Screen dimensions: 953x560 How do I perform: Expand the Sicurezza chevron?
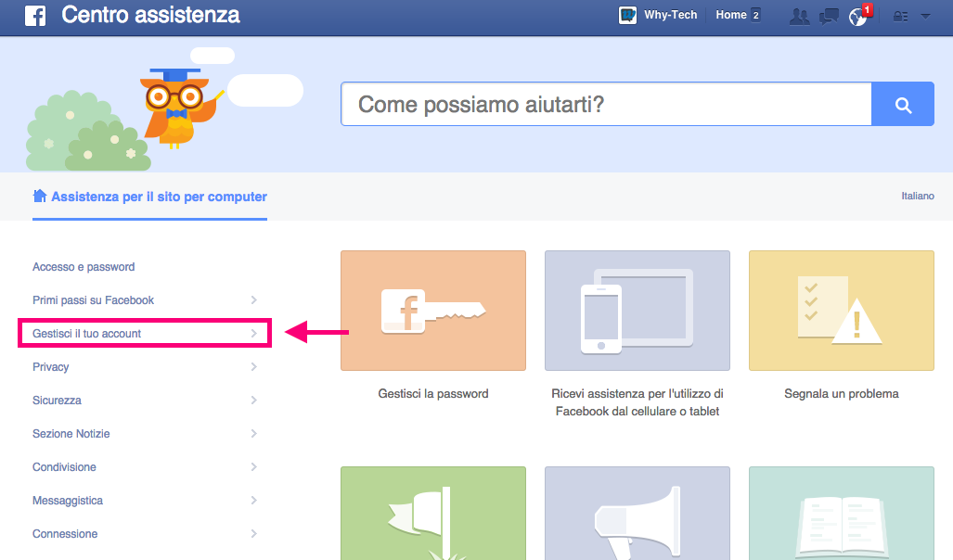coord(254,401)
